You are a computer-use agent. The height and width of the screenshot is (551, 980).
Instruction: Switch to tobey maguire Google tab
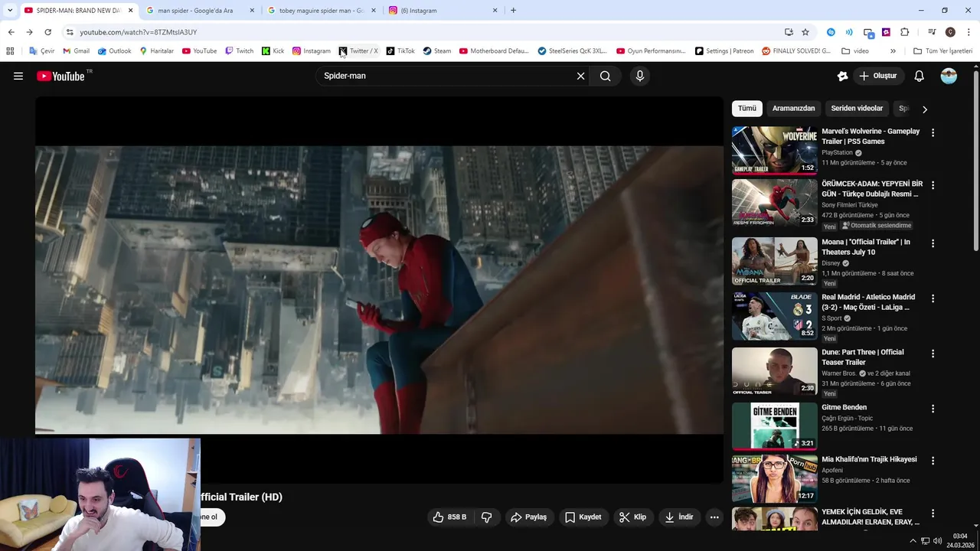point(321,11)
